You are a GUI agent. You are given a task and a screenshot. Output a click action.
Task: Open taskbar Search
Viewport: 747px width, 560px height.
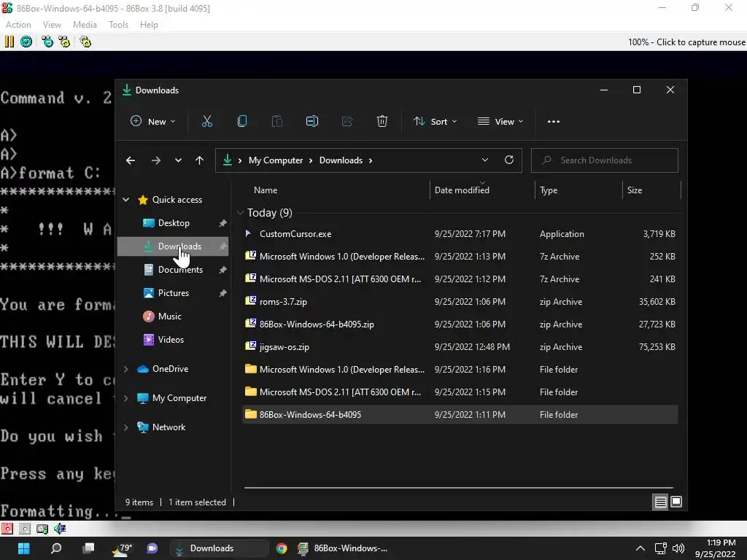56,548
